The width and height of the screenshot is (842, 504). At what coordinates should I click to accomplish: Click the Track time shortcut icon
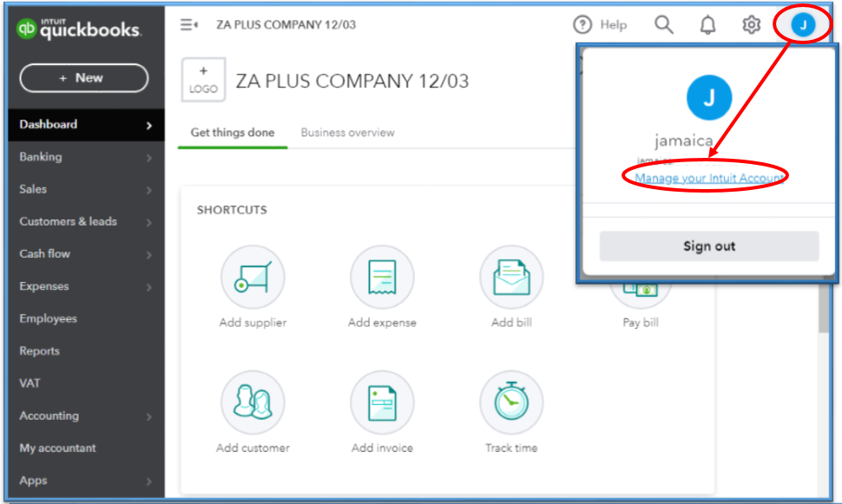(x=512, y=403)
